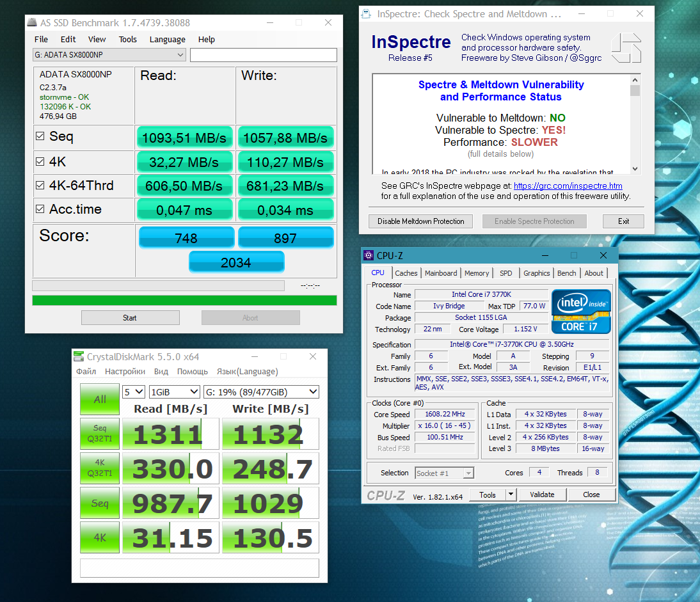
Task: Click the total score value 2034
Action: [236, 262]
